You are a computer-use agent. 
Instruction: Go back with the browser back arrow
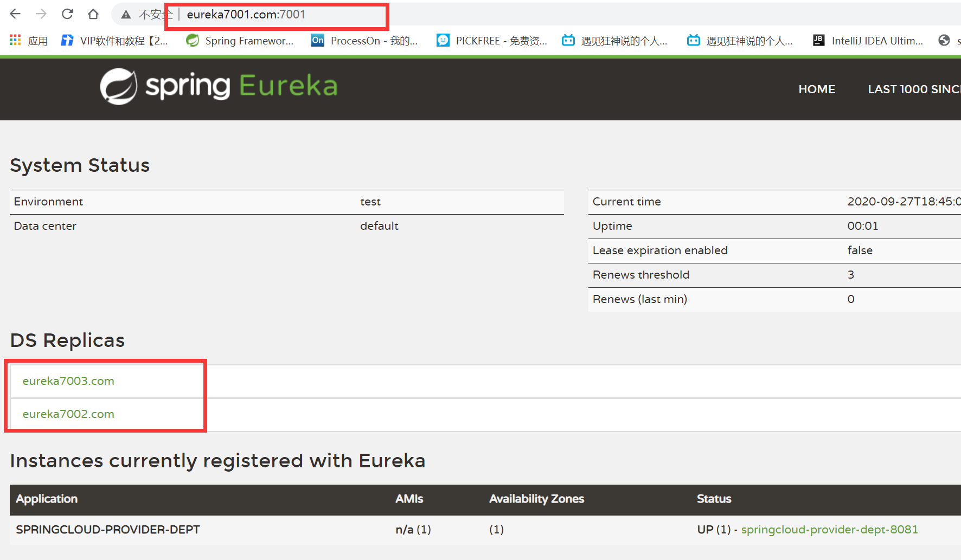[15, 14]
